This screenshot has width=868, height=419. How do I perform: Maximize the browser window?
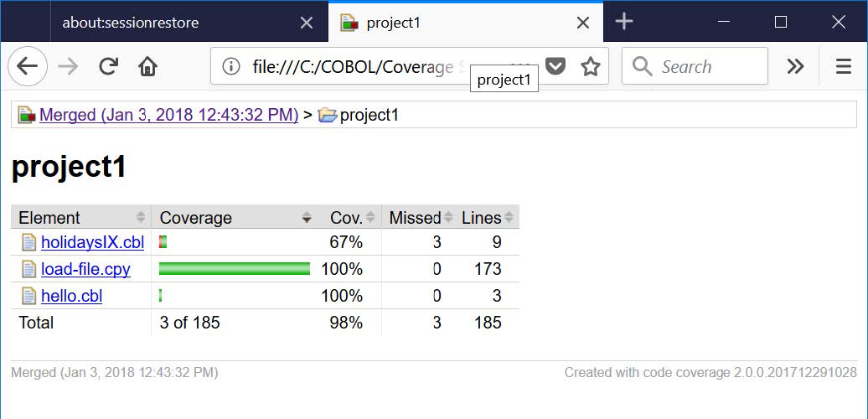coord(781,22)
